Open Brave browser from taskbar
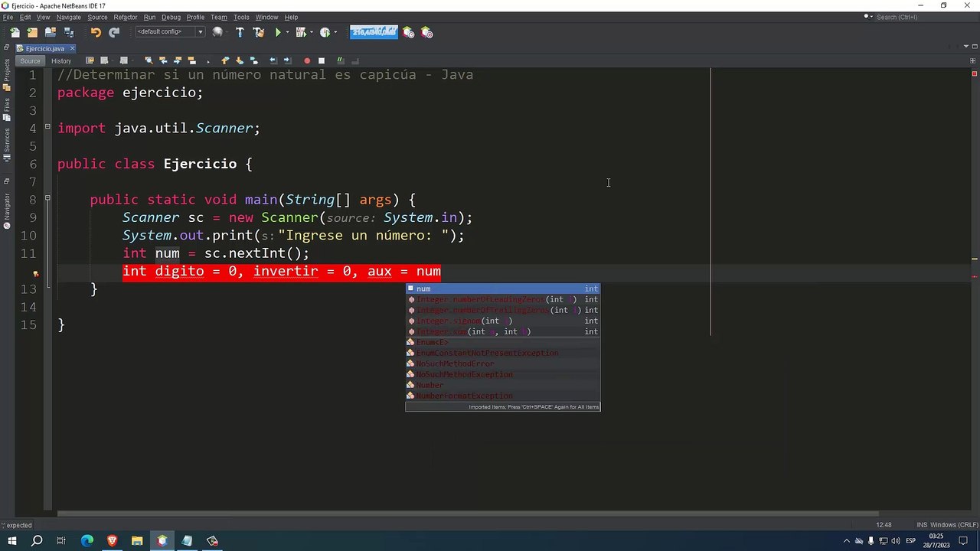The height and width of the screenshot is (551, 980). [112, 541]
